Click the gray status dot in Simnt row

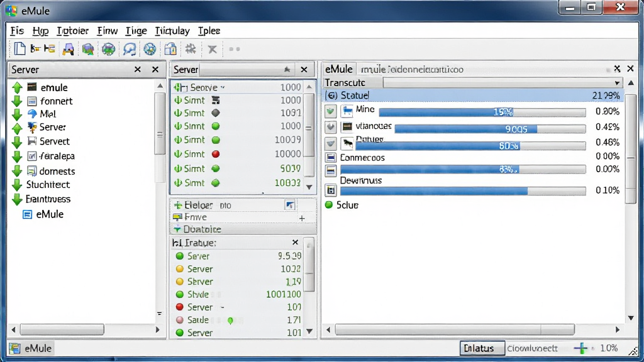216,113
